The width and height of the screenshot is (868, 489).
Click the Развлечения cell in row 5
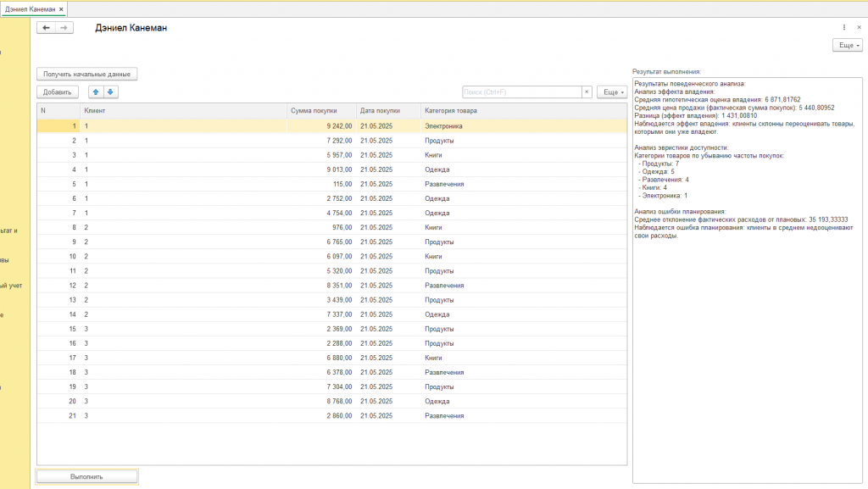pos(524,184)
